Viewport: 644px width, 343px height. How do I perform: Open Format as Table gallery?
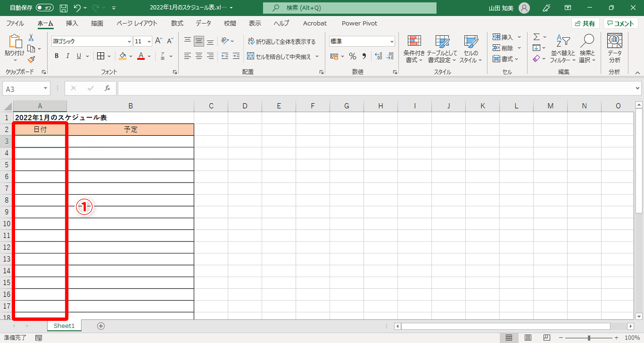click(x=442, y=49)
